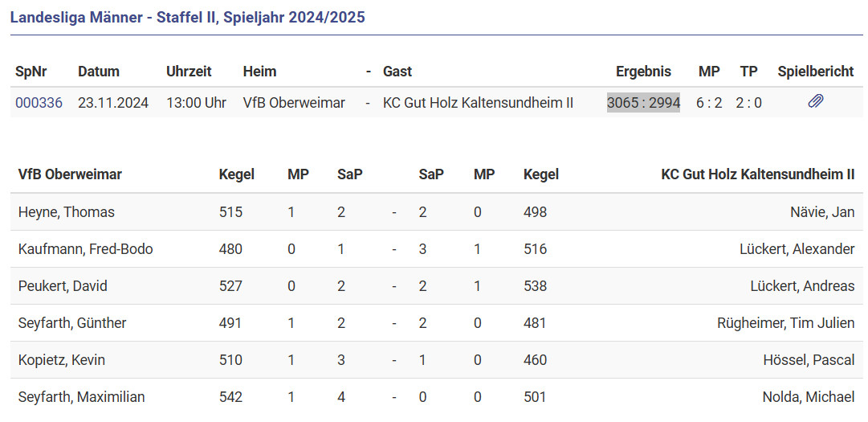
Task: Click home team VfB Oberweimar in match row
Action: click(x=294, y=103)
